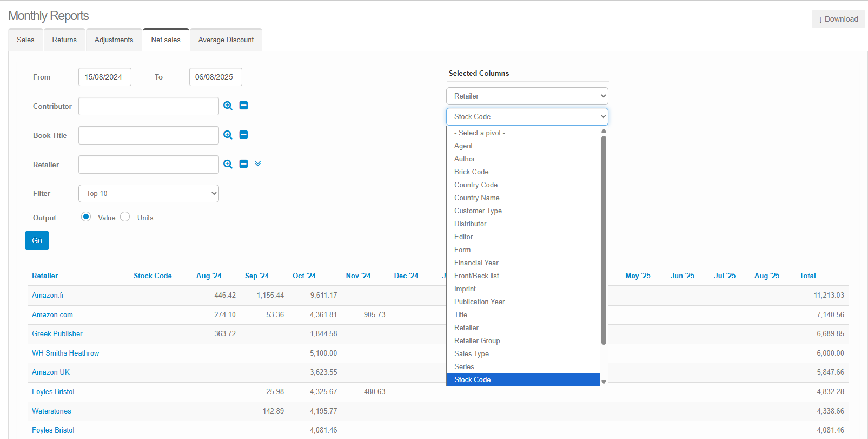Open the Greek Publisher retailer link

coord(57,333)
